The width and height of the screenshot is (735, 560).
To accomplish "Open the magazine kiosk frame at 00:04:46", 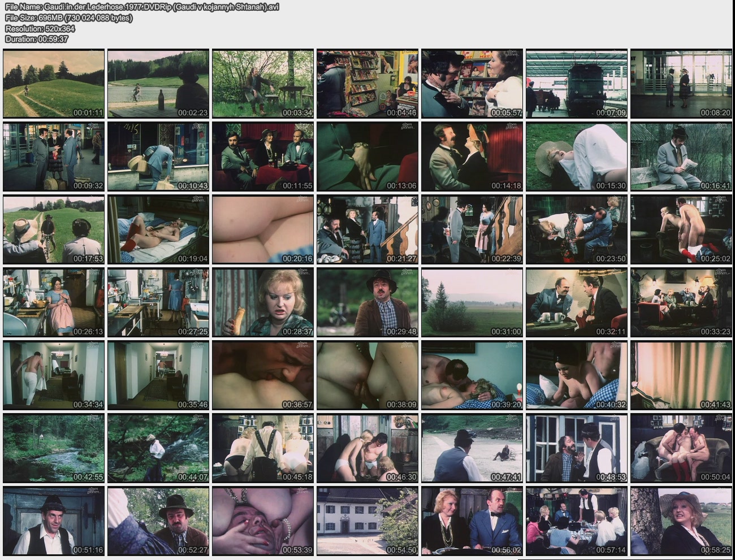I will pyautogui.click(x=367, y=84).
